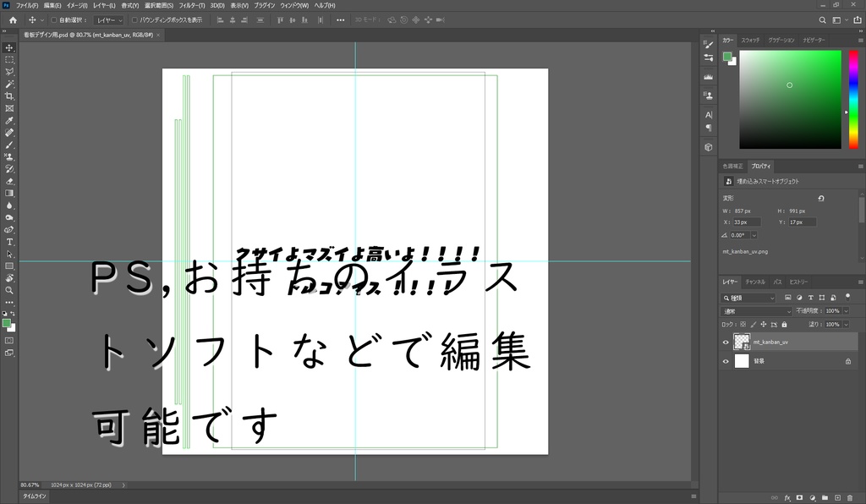866x504 pixels.
Task: Create a new layer with plus icon
Action: pyautogui.click(x=837, y=498)
